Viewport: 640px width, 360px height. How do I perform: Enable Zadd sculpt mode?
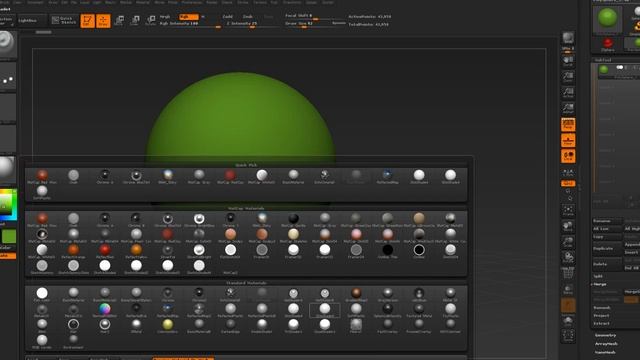click(228, 17)
